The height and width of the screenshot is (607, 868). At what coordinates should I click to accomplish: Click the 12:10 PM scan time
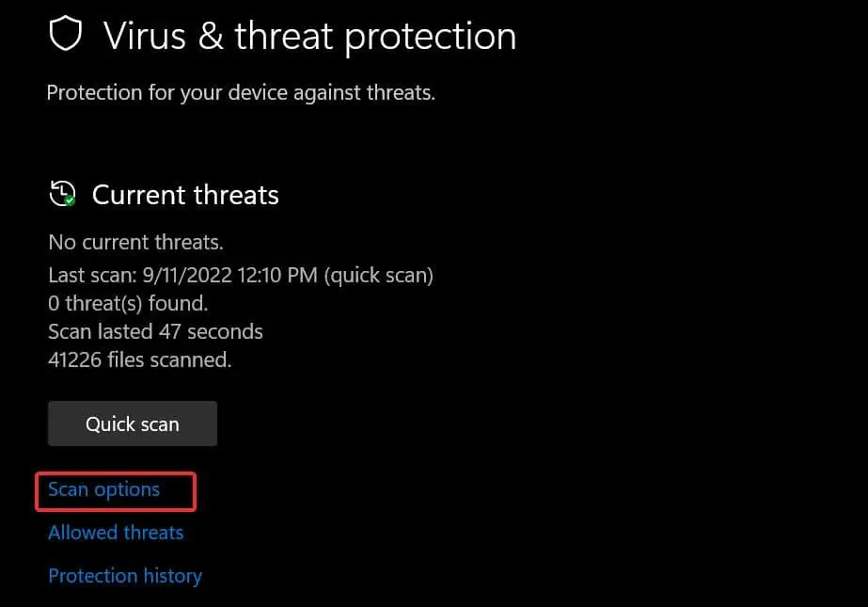pyautogui.click(x=277, y=275)
